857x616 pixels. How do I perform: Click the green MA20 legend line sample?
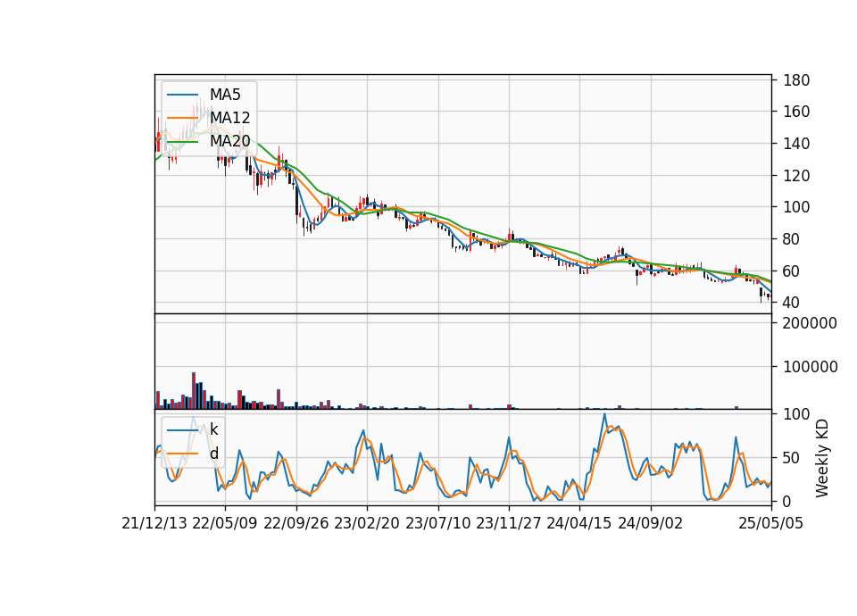[182, 142]
